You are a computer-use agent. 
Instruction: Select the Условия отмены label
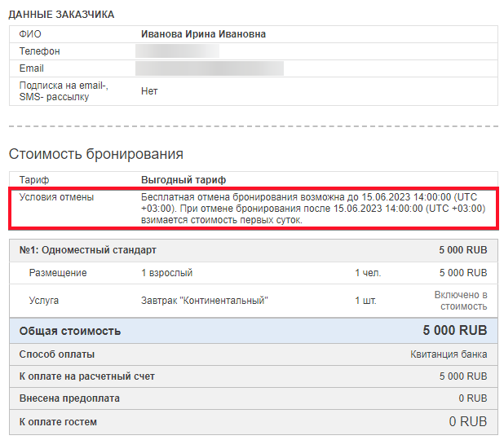click(56, 197)
